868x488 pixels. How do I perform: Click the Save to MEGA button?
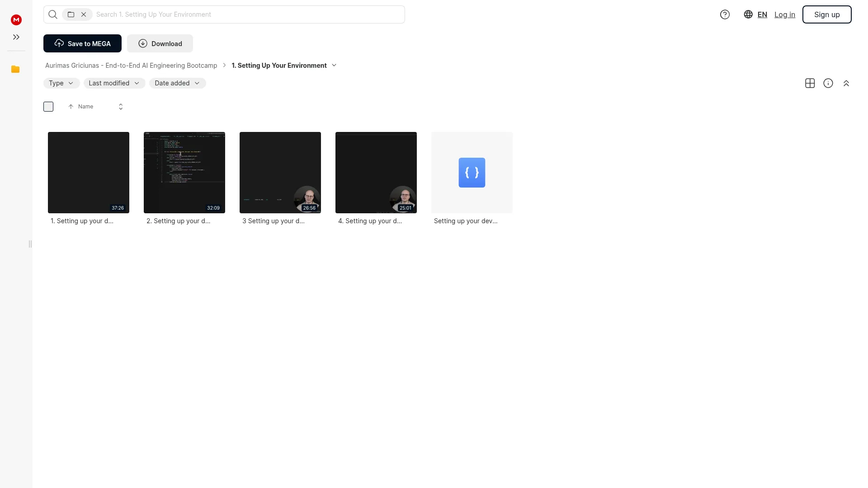[82, 43]
